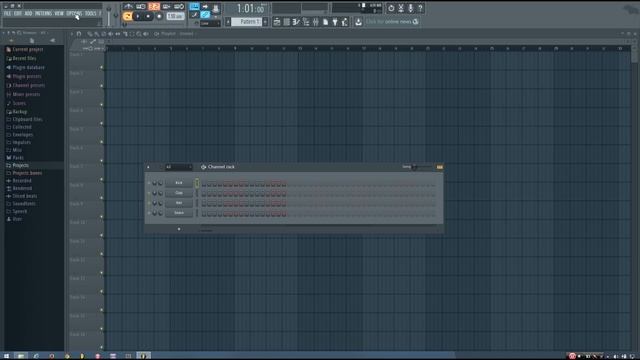Image resolution: width=640 pixels, height=360 pixels.
Task: Open the PATTERNS menu
Action: point(43,13)
